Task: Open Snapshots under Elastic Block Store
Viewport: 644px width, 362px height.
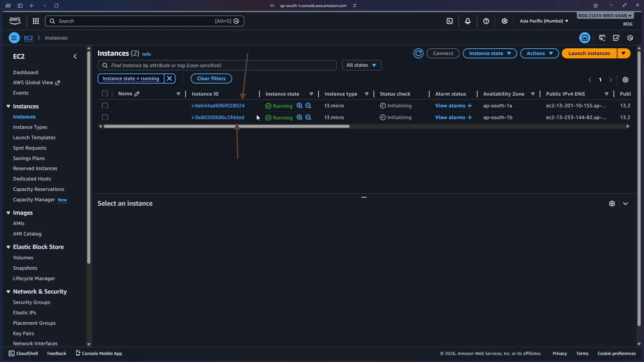Action: coord(25,268)
